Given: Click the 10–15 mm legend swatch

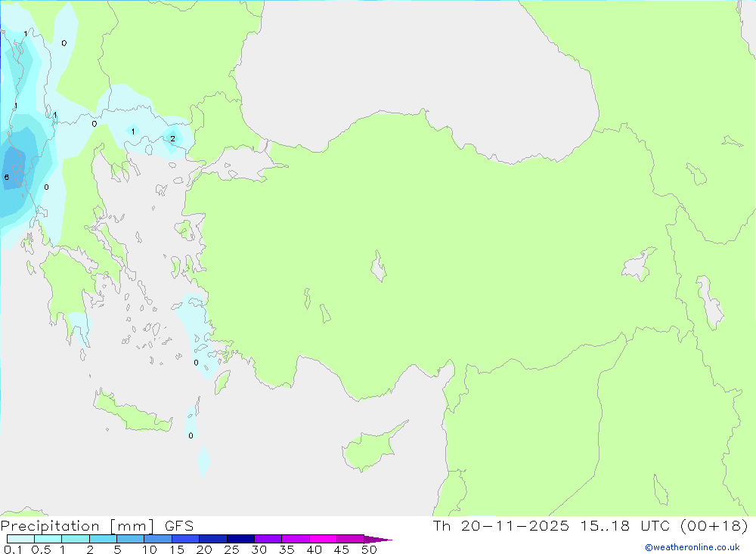Looking at the screenshot, I should pyautogui.click(x=158, y=539).
